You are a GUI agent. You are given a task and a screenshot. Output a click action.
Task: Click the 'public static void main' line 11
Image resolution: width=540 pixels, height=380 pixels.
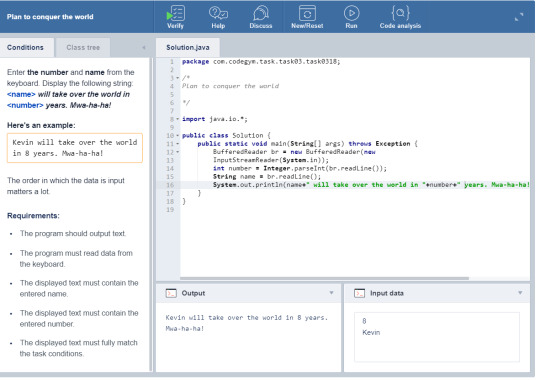tap(309, 144)
